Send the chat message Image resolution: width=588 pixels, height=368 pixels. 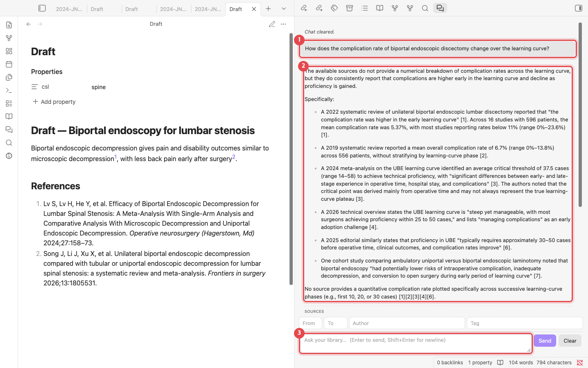pos(545,341)
